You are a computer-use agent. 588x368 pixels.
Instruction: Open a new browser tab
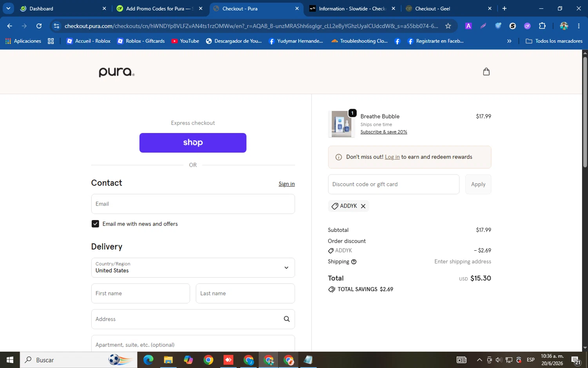pos(505,8)
